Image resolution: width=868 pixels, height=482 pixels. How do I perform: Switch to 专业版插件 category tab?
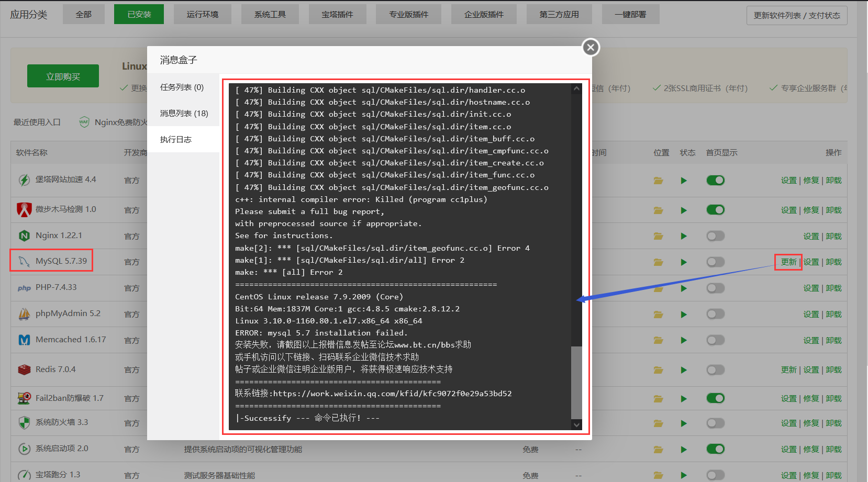[408, 15]
